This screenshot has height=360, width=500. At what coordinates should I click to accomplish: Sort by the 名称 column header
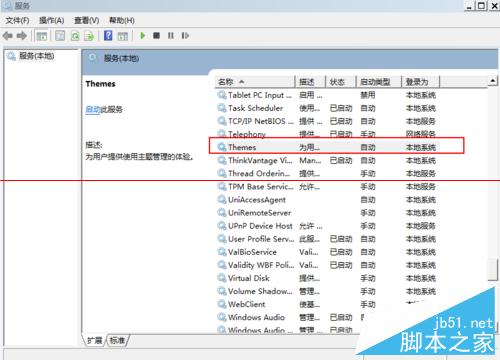[255, 82]
